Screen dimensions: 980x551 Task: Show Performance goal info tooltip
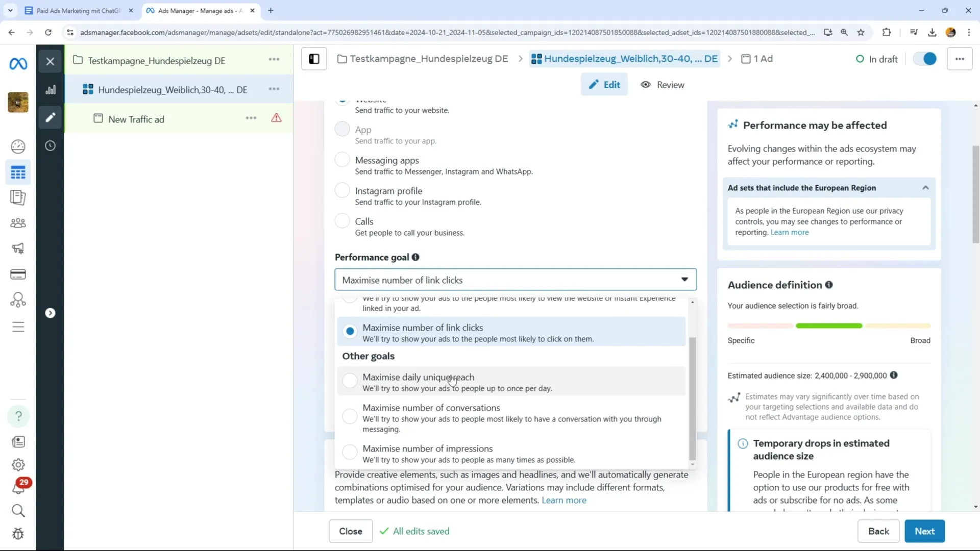pos(415,258)
